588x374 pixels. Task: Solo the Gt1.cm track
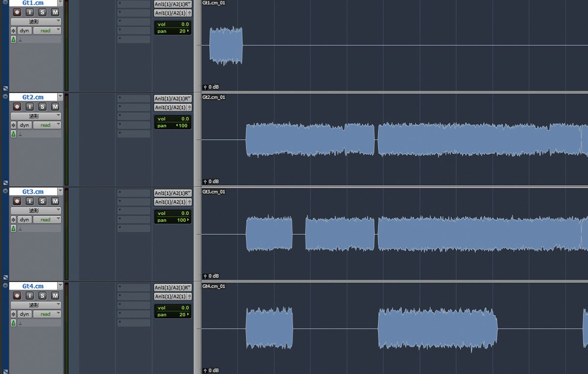(x=43, y=12)
